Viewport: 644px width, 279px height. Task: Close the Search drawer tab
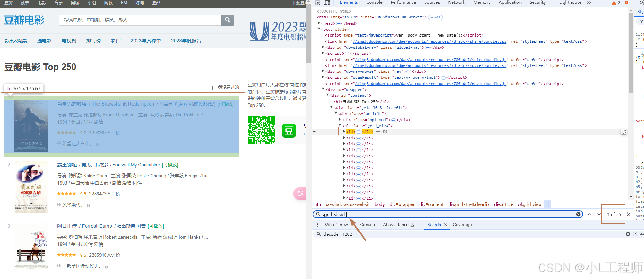tap(446, 225)
